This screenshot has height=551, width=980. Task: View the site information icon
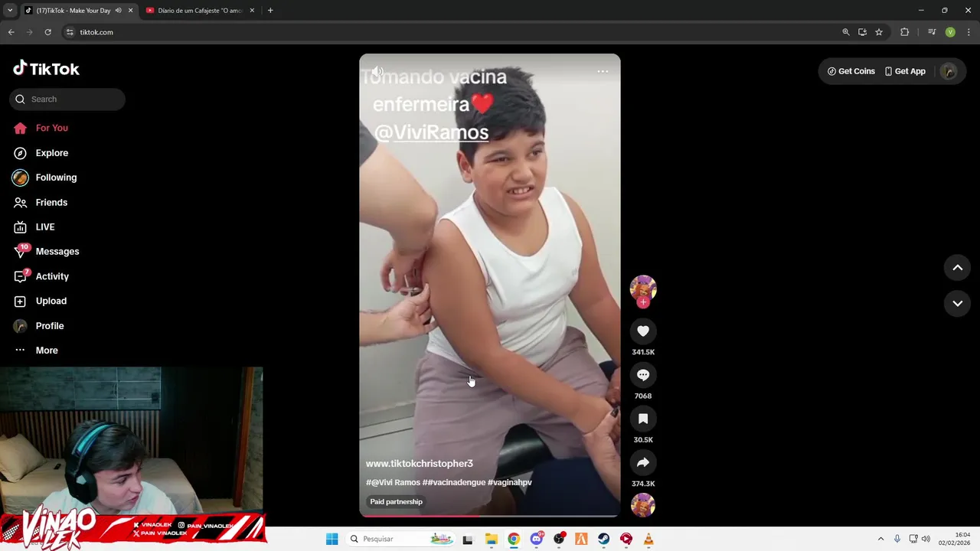tap(70, 32)
